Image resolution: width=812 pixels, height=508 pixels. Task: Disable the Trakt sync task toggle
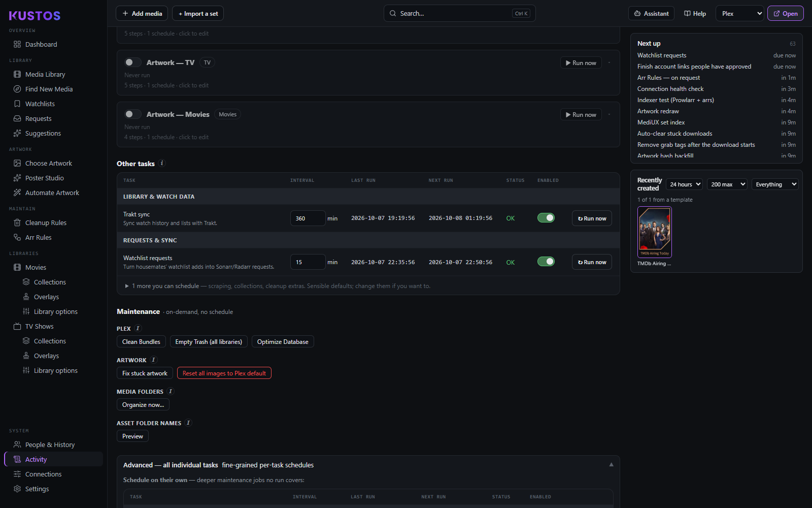click(x=546, y=218)
